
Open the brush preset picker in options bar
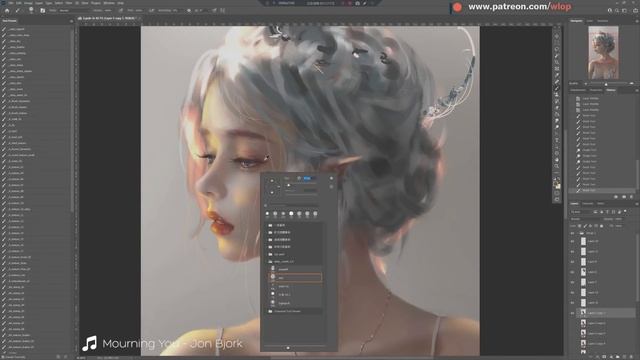[x=31, y=11]
